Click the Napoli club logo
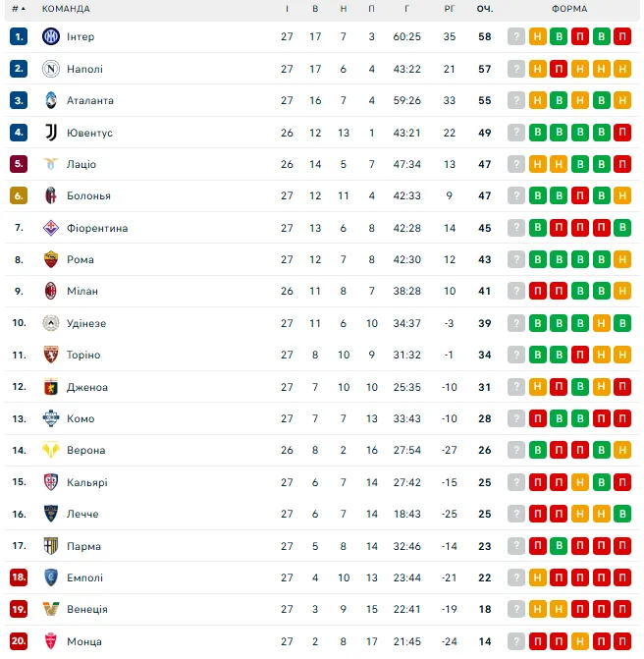The image size is (644, 659). [51, 69]
